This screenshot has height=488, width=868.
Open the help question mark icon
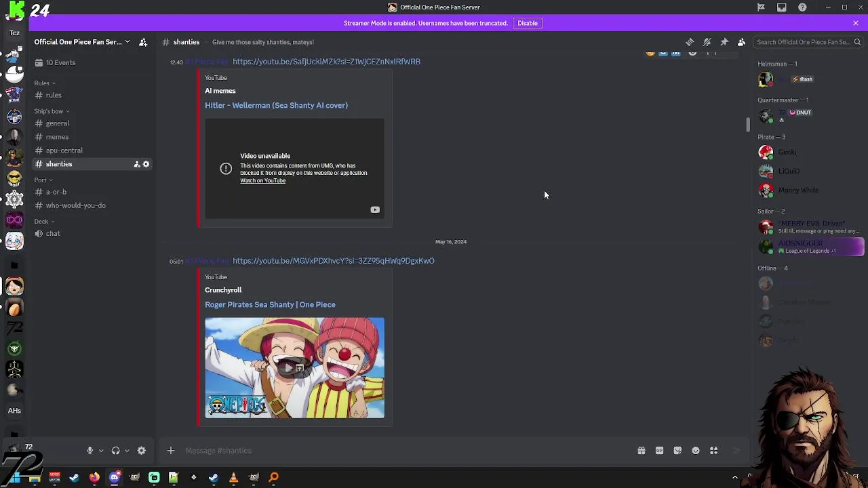(x=802, y=7)
